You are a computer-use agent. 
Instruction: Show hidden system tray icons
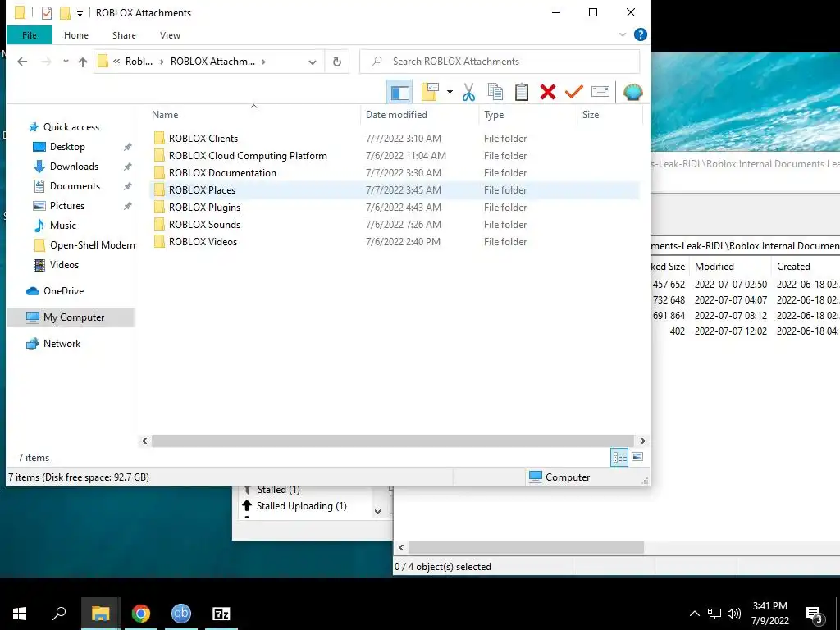(694, 614)
